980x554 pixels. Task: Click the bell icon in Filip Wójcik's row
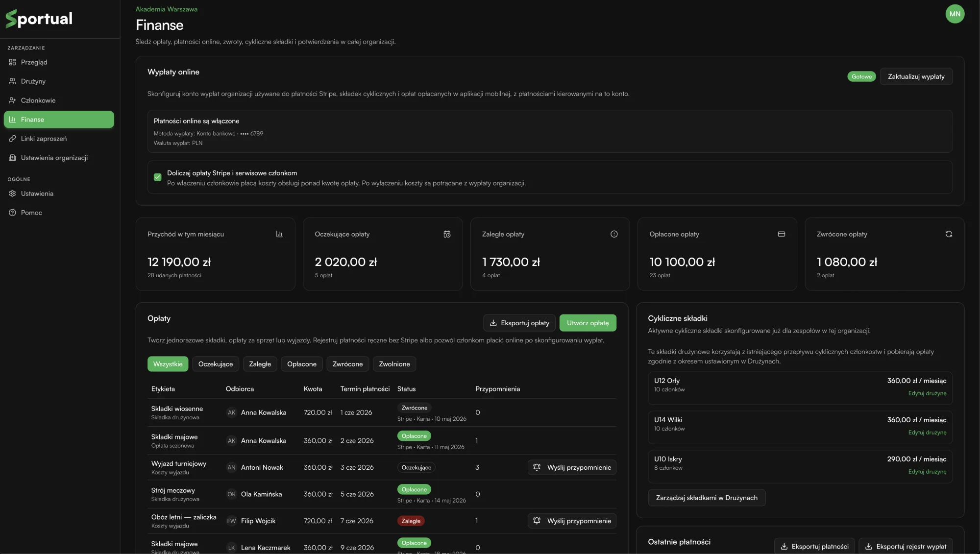(x=537, y=521)
